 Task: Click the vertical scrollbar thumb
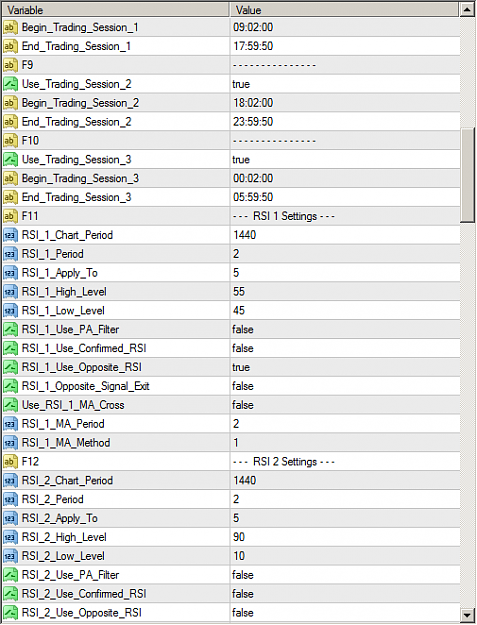pyautogui.click(x=467, y=175)
